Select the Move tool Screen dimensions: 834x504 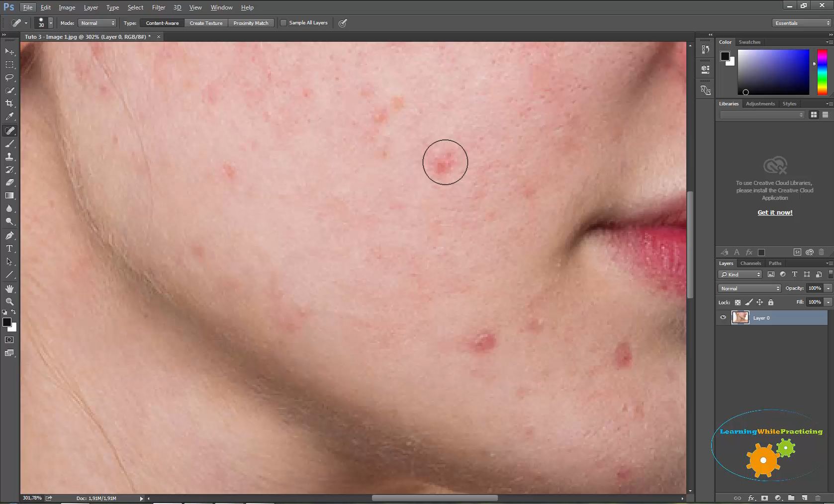tap(9, 52)
